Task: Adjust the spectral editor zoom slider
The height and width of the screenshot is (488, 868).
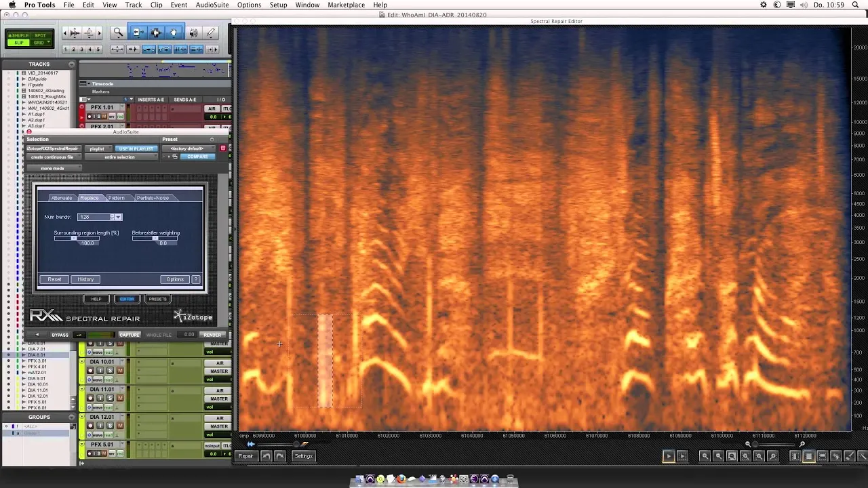Action: pos(774,444)
